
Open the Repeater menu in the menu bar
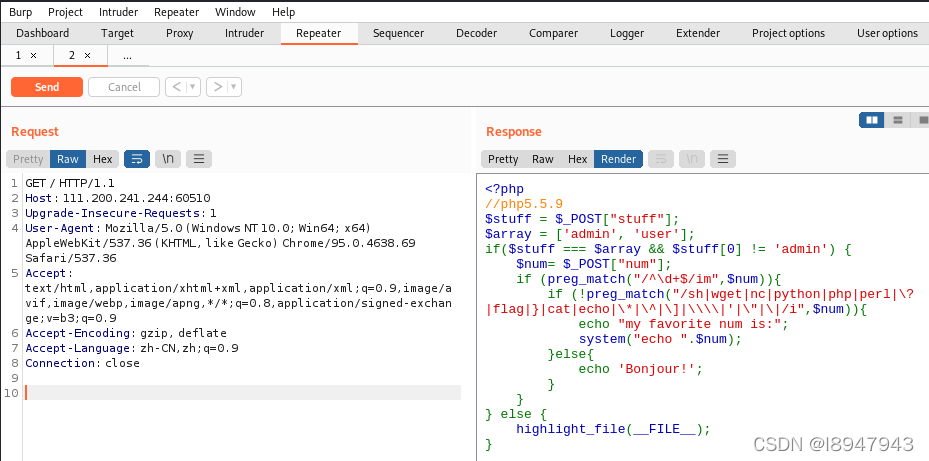point(177,12)
